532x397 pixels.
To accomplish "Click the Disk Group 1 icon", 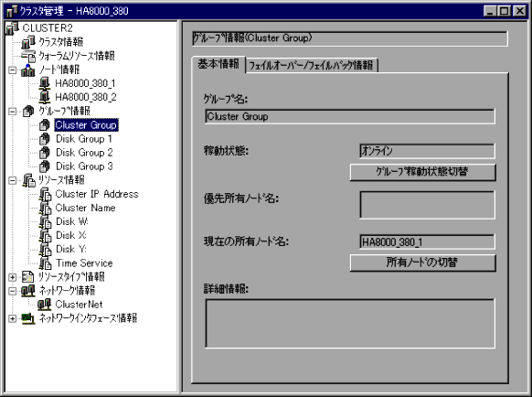I will [x=45, y=139].
